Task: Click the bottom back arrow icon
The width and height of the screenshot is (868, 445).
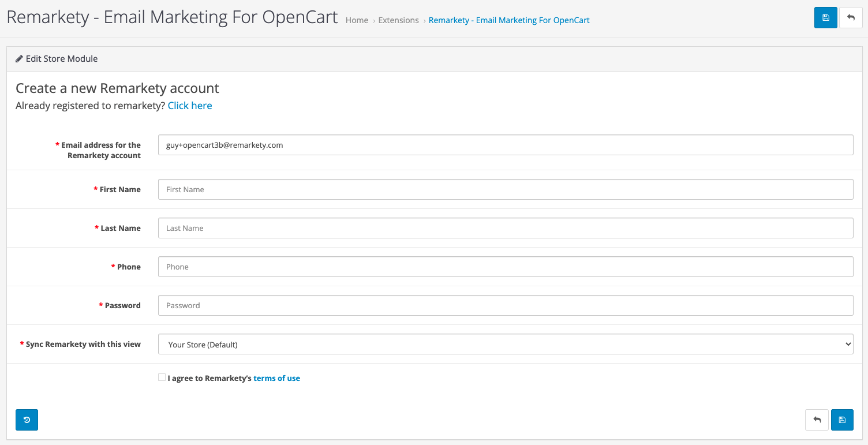Action: 817,420
